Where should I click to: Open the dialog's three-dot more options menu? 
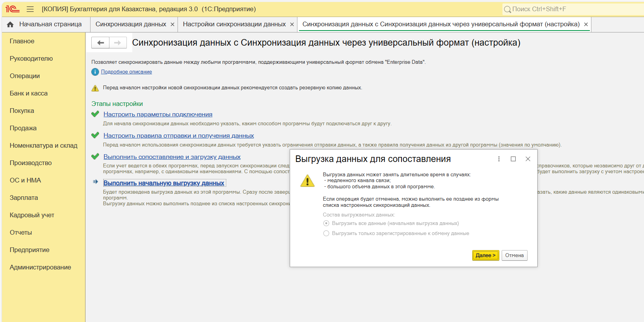pyautogui.click(x=499, y=159)
